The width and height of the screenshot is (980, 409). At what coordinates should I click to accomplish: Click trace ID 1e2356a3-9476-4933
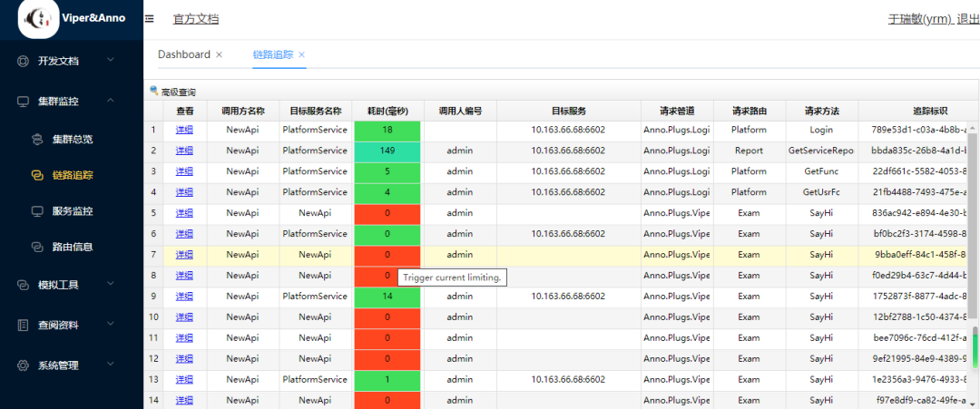(919, 380)
